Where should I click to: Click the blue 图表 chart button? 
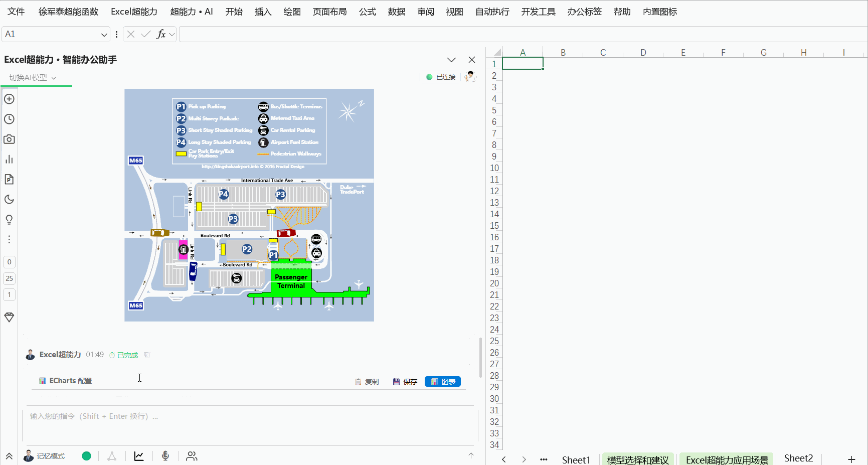point(443,382)
